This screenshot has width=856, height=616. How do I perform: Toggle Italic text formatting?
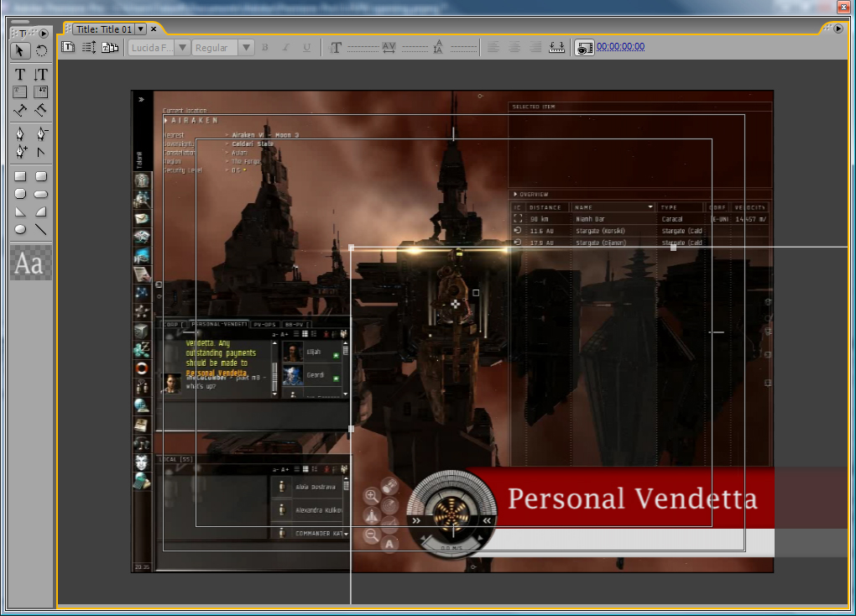pyautogui.click(x=285, y=48)
